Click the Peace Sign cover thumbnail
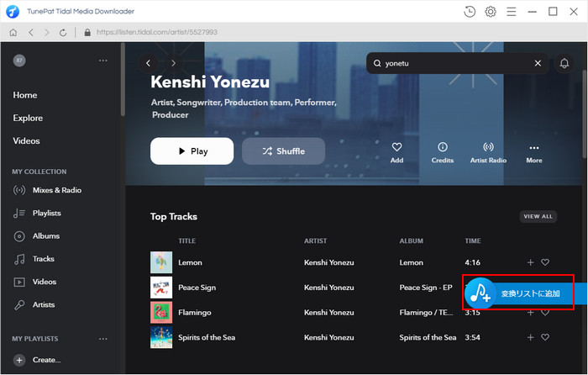 [161, 288]
